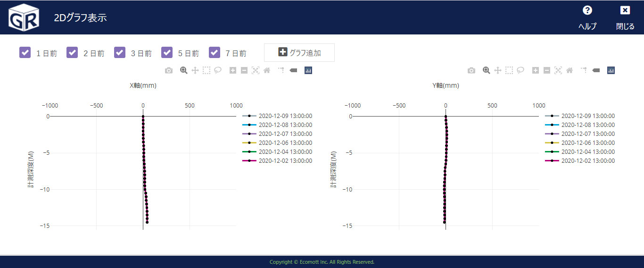Click the 計測深度(M) label on Y軸 graph
Image resolution: width=644 pixels, height=268 pixels.
333,169
